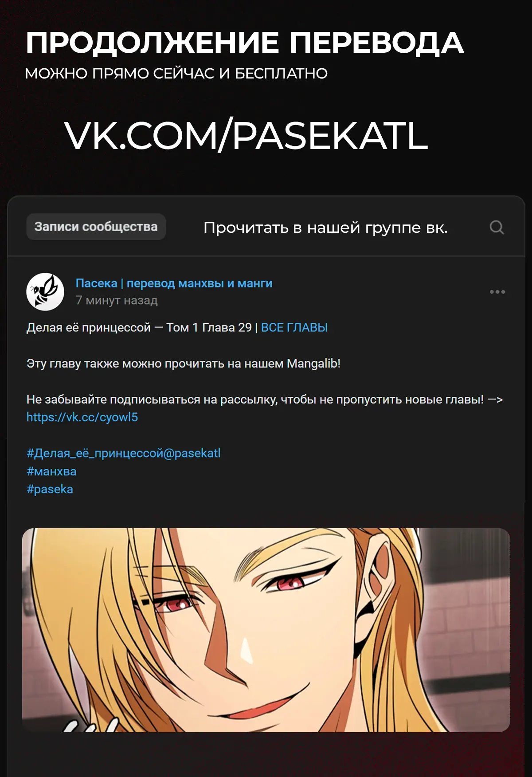Click the search magnifier icon

(497, 228)
